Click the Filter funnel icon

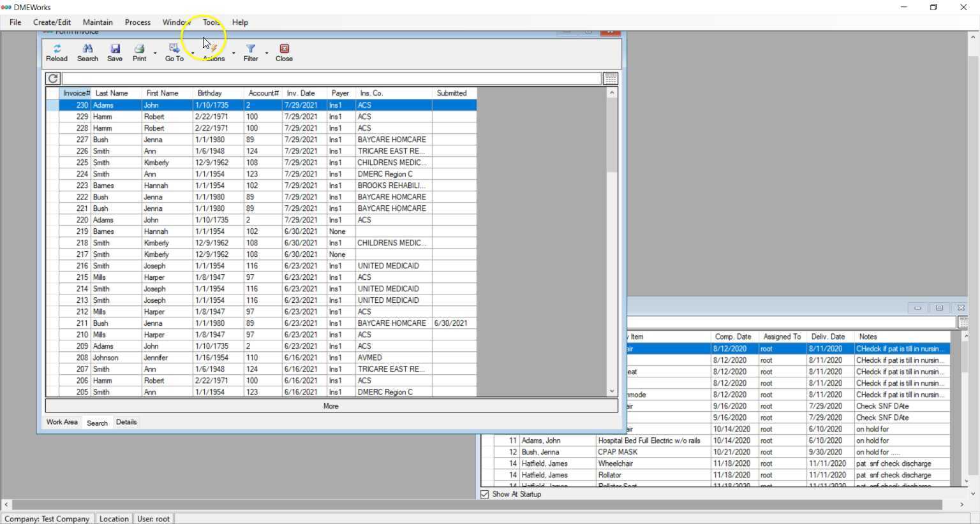tap(251, 49)
